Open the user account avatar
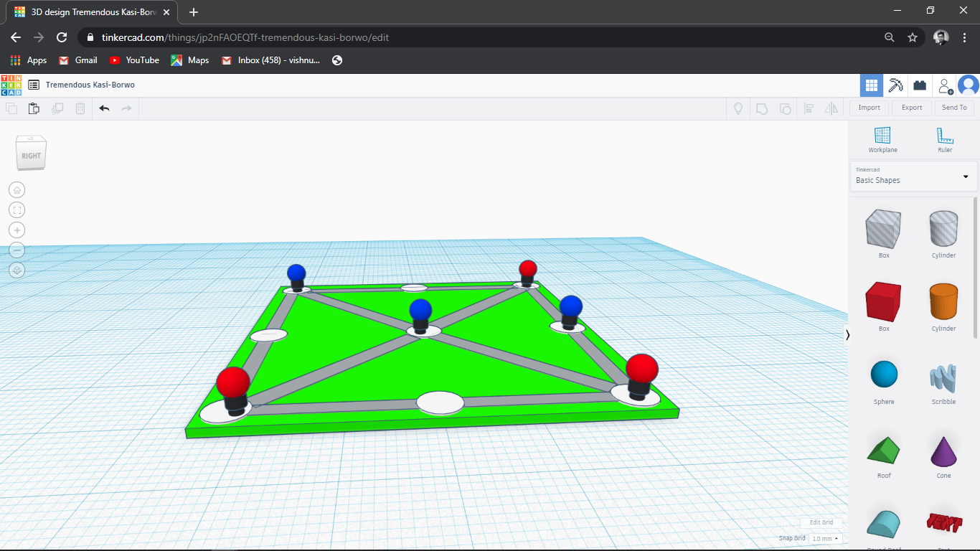 click(x=969, y=86)
